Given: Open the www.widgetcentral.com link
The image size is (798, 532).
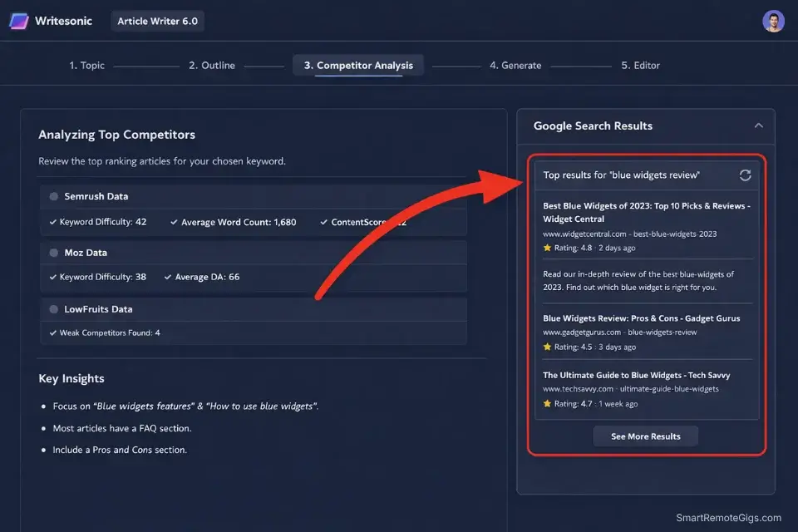Looking at the screenshot, I should (x=587, y=234).
